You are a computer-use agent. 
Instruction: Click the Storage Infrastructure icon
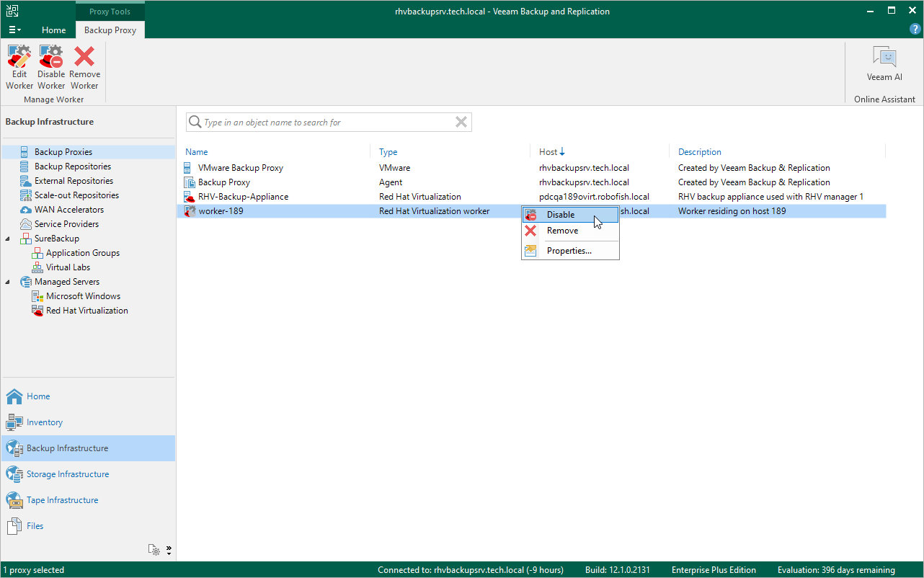pyautogui.click(x=14, y=474)
